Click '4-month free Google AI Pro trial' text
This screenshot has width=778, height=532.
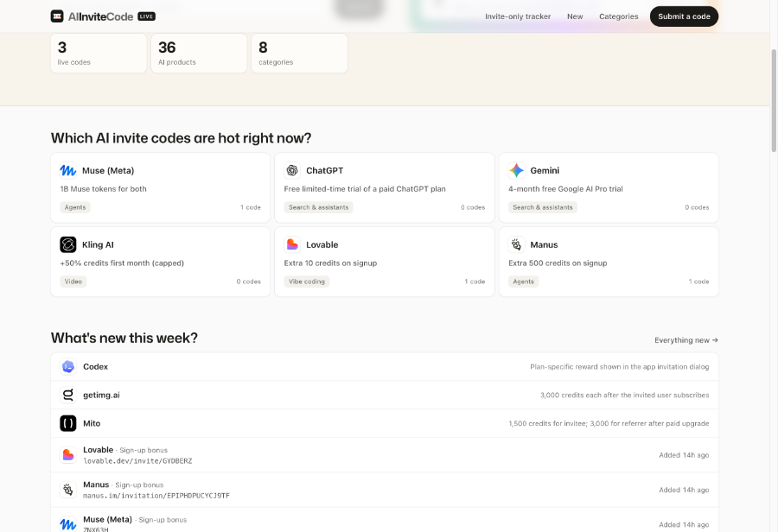coord(565,189)
